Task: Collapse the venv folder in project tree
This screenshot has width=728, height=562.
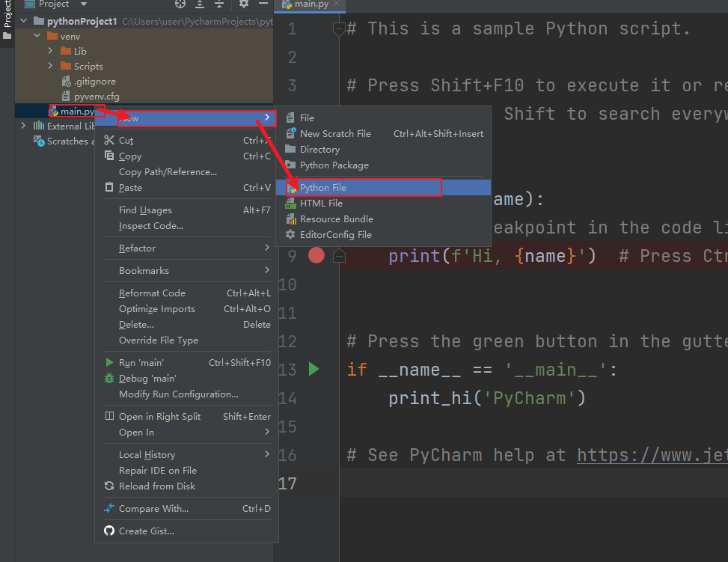Action: click(35, 35)
